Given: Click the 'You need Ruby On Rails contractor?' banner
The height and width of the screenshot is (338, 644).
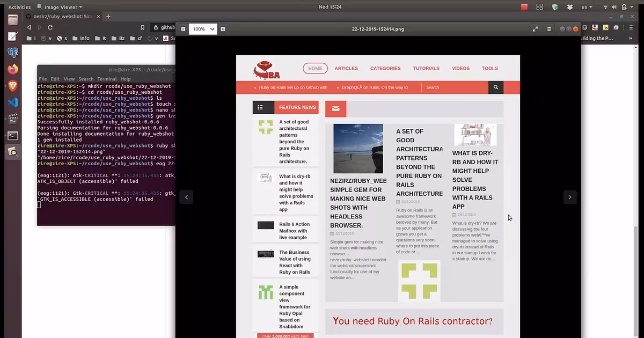Looking at the screenshot, I should tap(414, 321).
